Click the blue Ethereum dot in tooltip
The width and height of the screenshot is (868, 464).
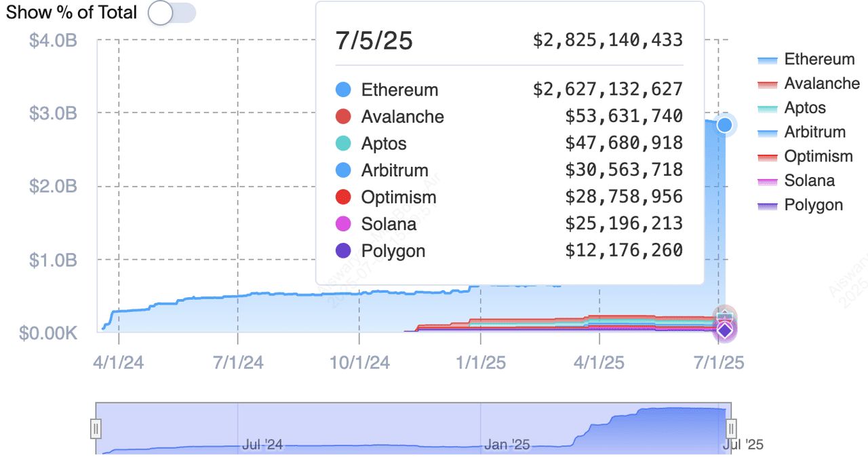pyautogui.click(x=343, y=90)
